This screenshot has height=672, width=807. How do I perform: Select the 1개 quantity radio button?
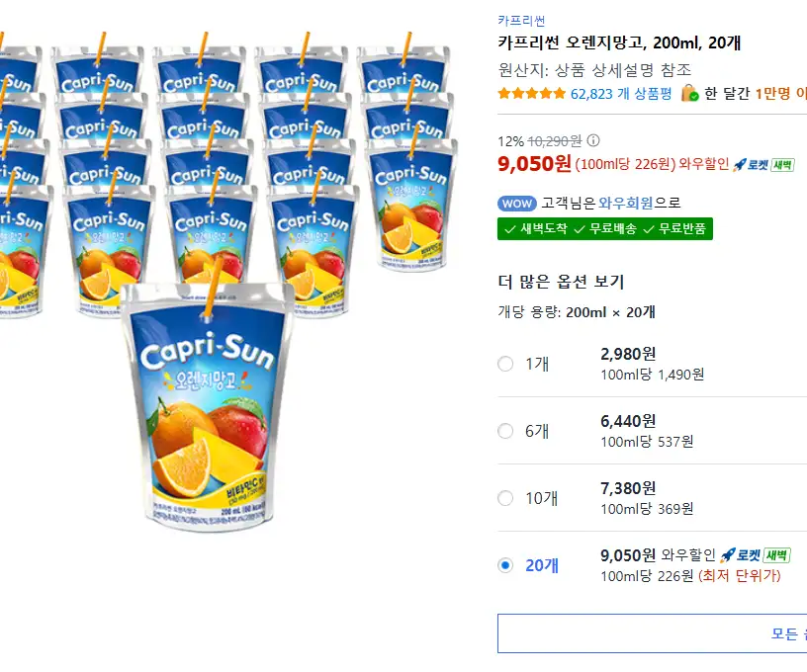point(505,364)
